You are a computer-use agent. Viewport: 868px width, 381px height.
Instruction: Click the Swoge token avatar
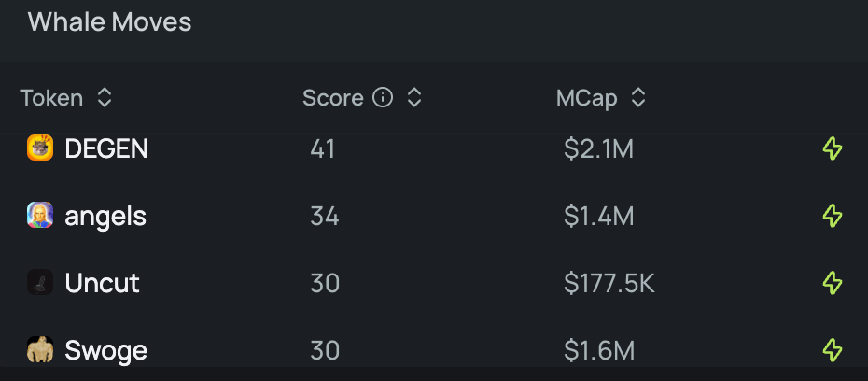[40, 349]
